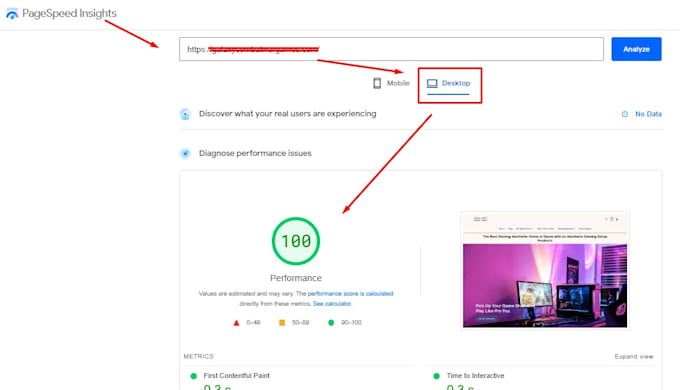Click the No Data link
Viewport: 680px width, 390px height.
pos(648,114)
